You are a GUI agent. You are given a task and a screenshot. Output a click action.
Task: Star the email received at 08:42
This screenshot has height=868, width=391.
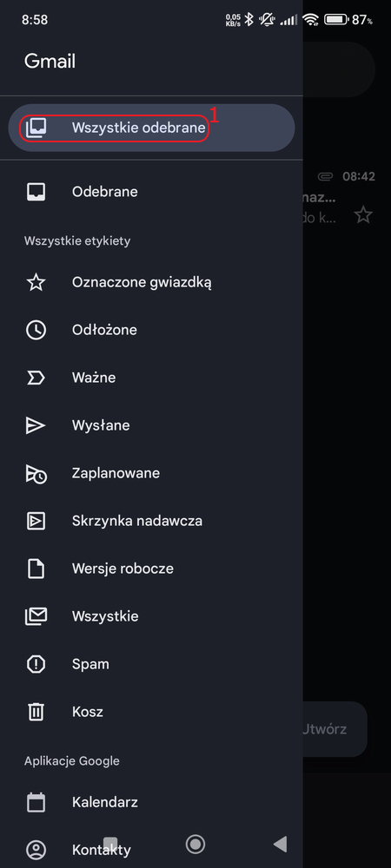363,214
